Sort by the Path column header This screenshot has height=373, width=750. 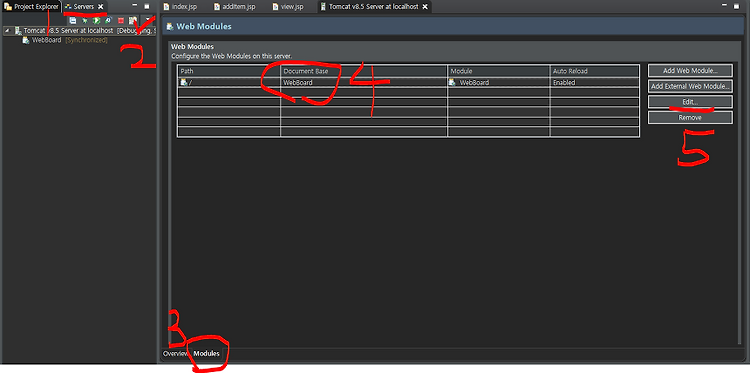pyautogui.click(x=229, y=71)
